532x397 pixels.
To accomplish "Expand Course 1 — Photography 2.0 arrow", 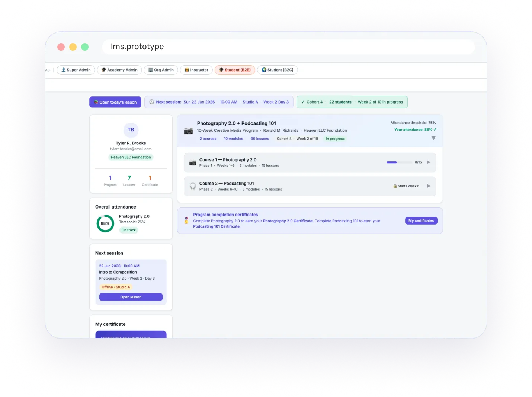I will pyautogui.click(x=429, y=162).
